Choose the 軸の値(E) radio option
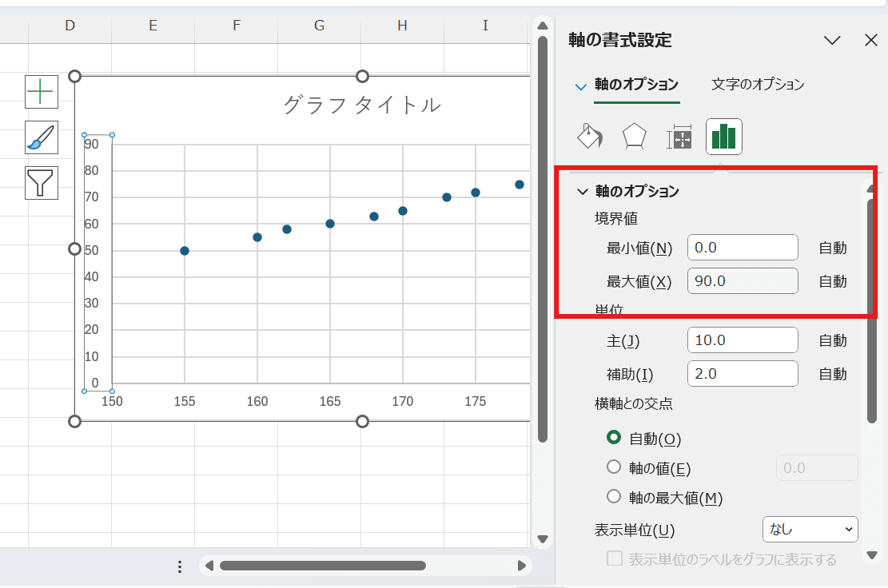 coord(614,467)
